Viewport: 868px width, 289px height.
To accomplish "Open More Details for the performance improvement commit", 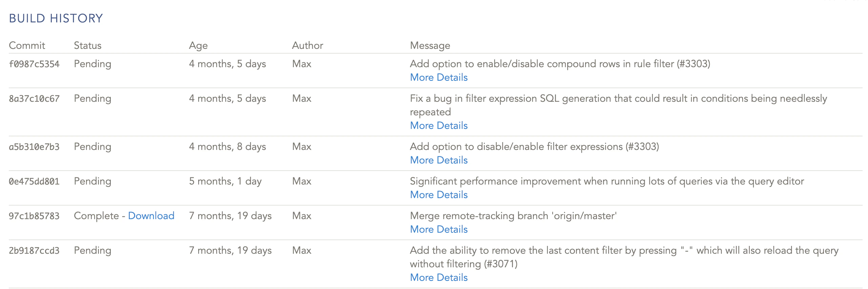I will point(438,195).
